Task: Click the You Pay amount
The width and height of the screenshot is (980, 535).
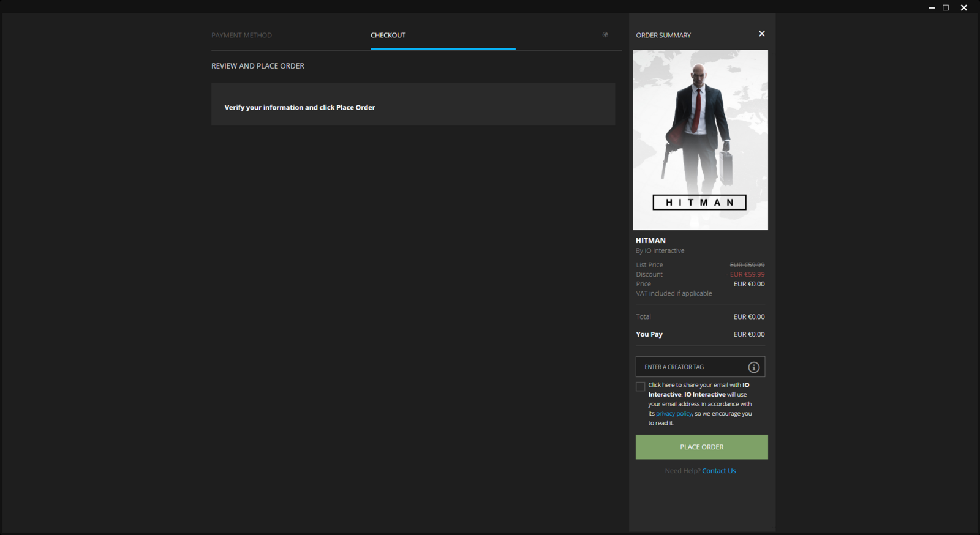Action: tap(748, 334)
